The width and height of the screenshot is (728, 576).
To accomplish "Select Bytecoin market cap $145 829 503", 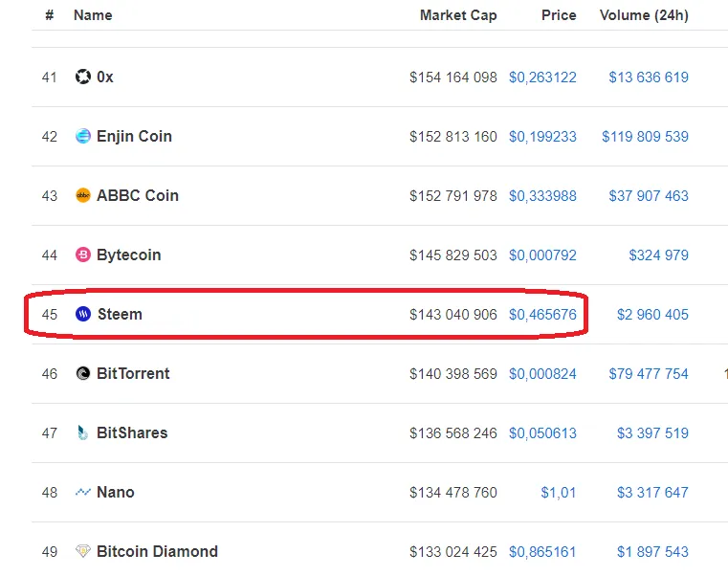I will (x=453, y=255).
